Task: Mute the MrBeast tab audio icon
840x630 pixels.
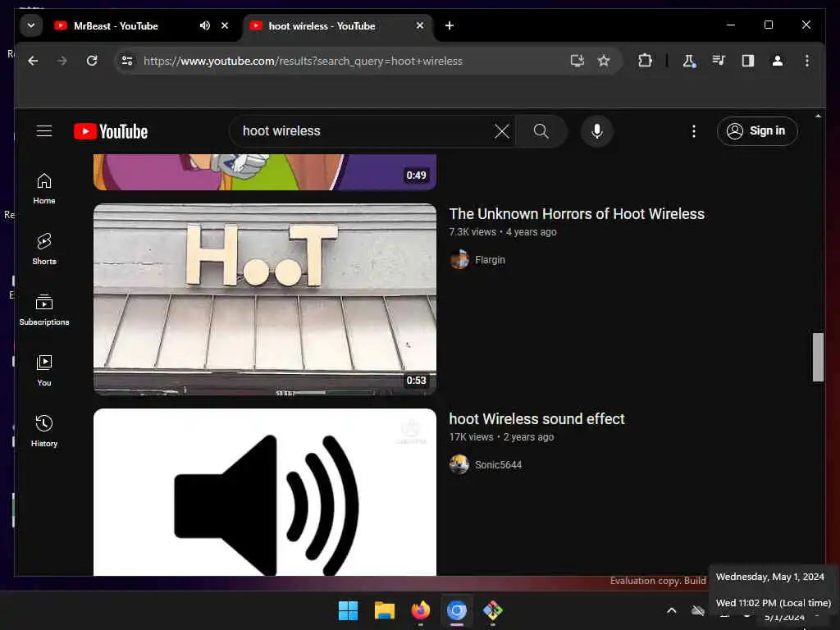Action: point(204,25)
